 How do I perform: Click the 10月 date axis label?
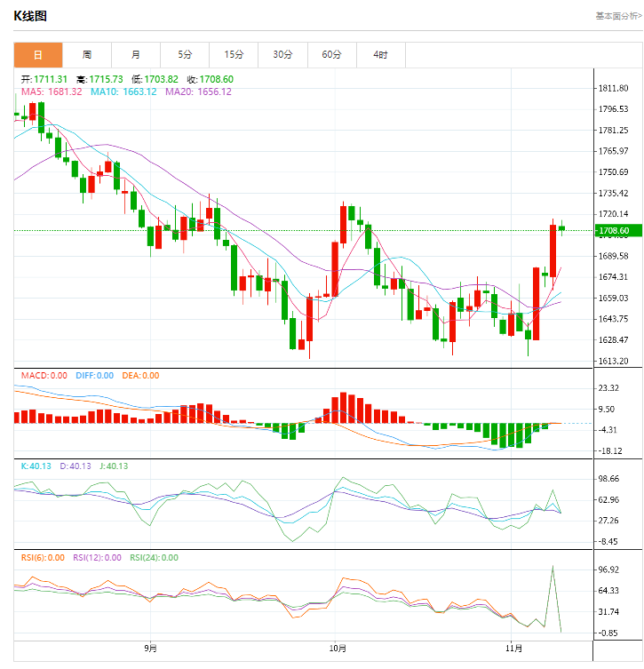(338, 649)
